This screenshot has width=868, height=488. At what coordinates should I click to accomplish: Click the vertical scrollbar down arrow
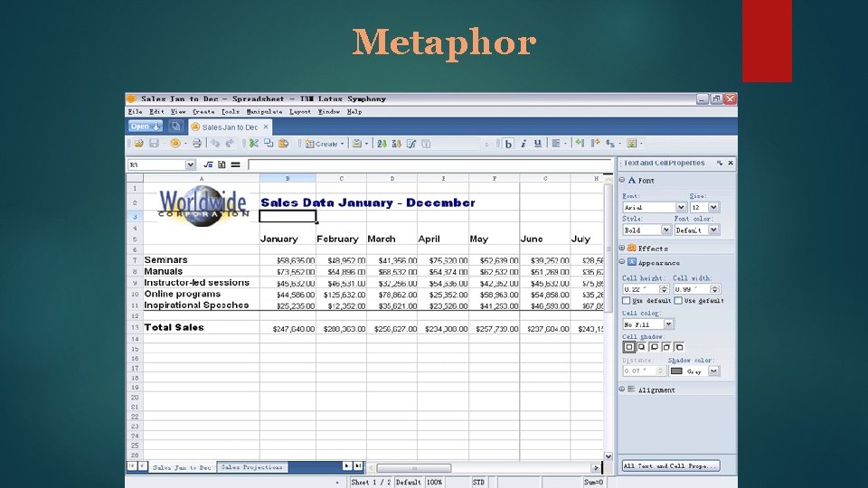click(x=608, y=456)
